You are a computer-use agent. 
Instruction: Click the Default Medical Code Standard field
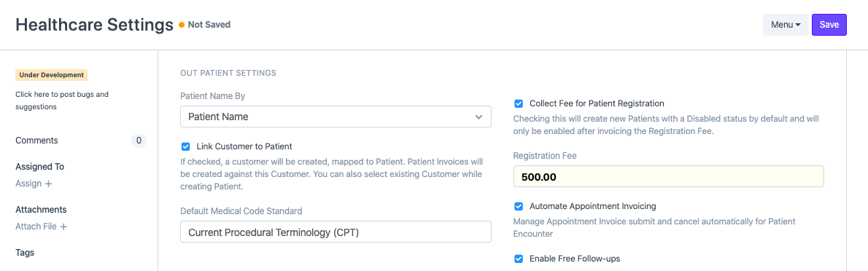[x=336, y=232]
